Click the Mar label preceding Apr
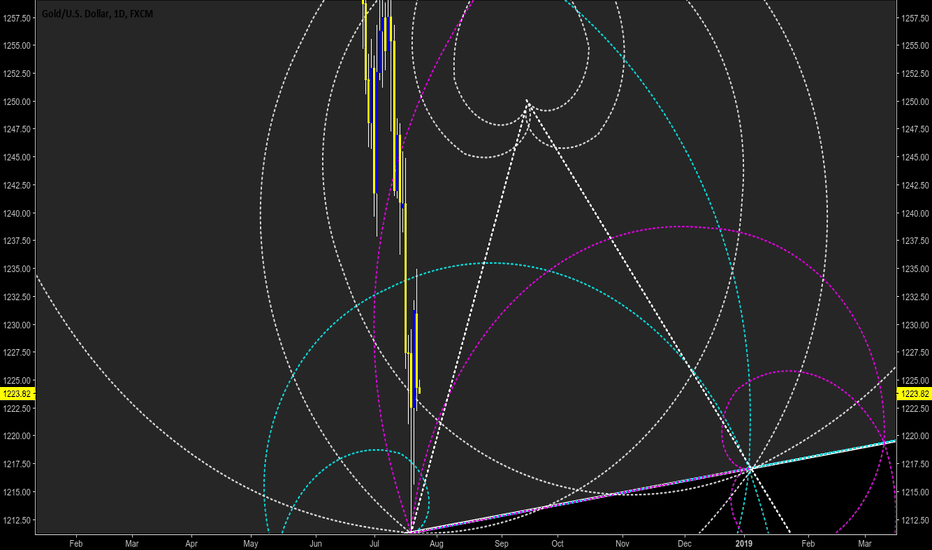The width and height of the screenshot is (932, 550). click(132, 543)
